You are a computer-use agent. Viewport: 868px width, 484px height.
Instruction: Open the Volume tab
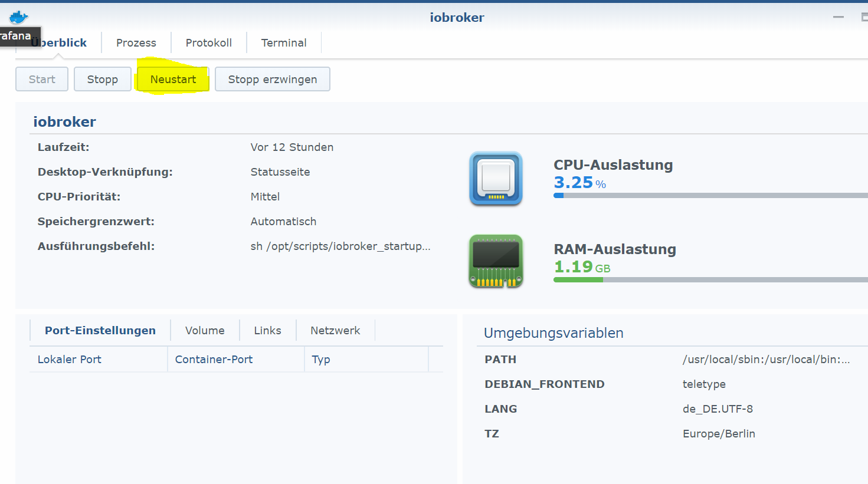click(205, 331)
